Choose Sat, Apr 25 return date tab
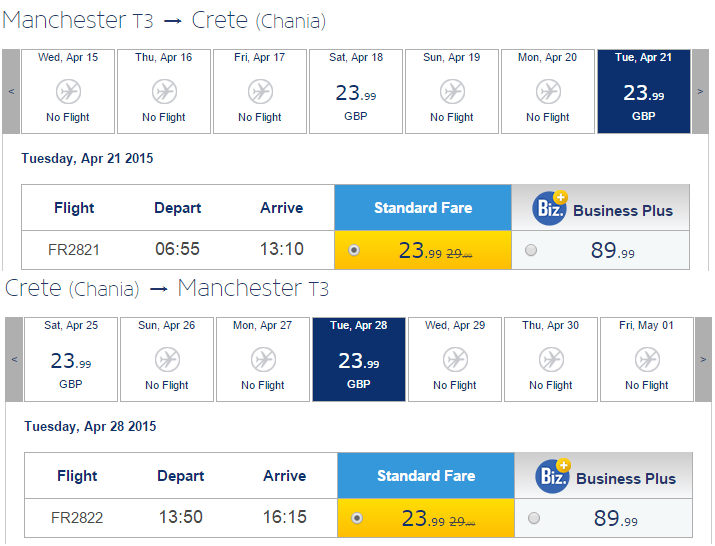Viewport: 715px width, 546px height. pyautogui.click(x=71, y=359)
